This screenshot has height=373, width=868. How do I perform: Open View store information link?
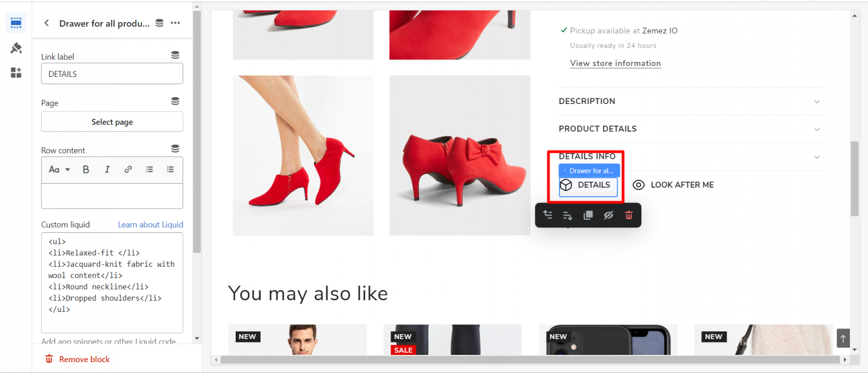pos(615,63)
